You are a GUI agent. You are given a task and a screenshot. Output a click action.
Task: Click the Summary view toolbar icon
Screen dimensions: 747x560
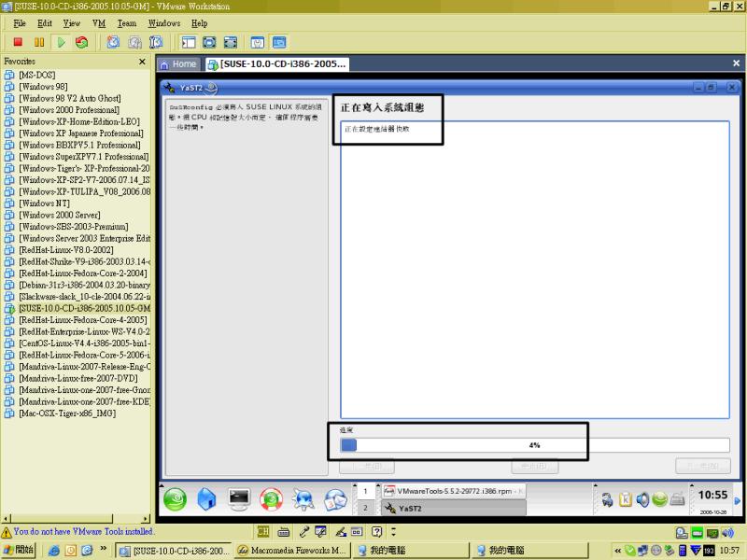click(258, 42)
